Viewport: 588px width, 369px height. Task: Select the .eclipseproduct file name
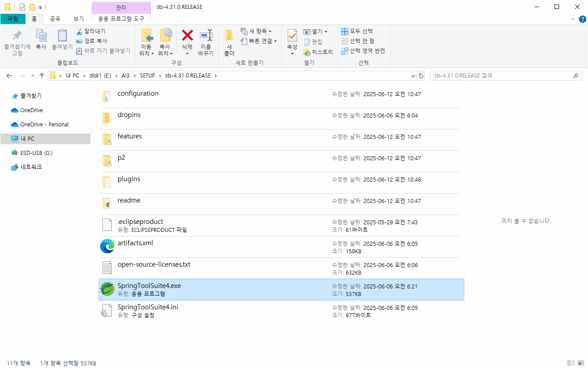140,222
